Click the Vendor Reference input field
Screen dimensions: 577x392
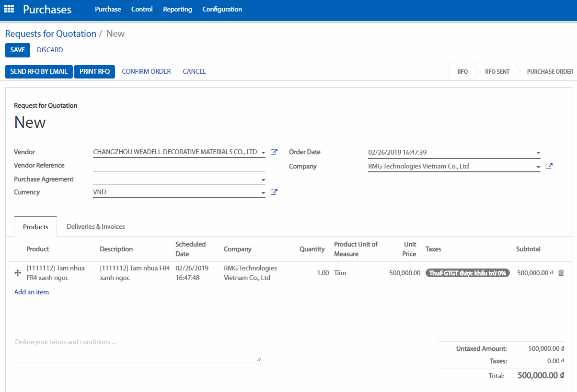tap(179, 166)
